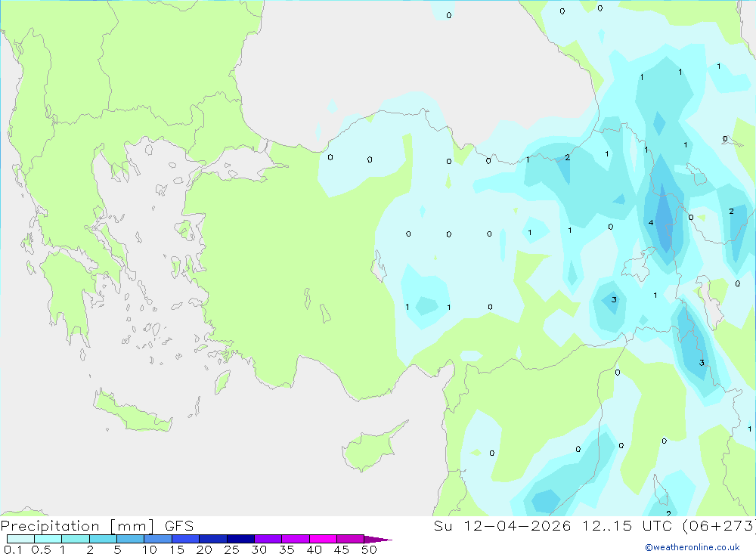The image size is (756, 554).
Task: Click the island of Crete on map
Action: 132,411
